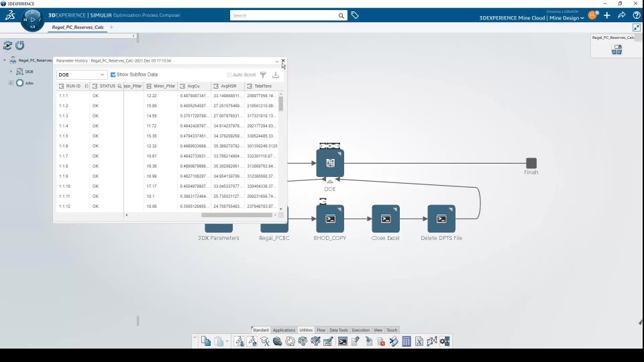Switch to the Applications toolbar tab

(x=284, y=330)
